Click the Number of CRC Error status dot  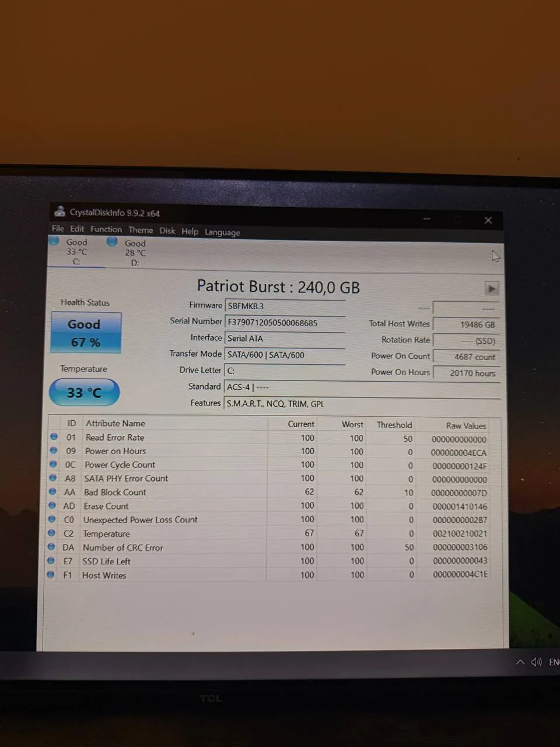click(x=51, y=547)
